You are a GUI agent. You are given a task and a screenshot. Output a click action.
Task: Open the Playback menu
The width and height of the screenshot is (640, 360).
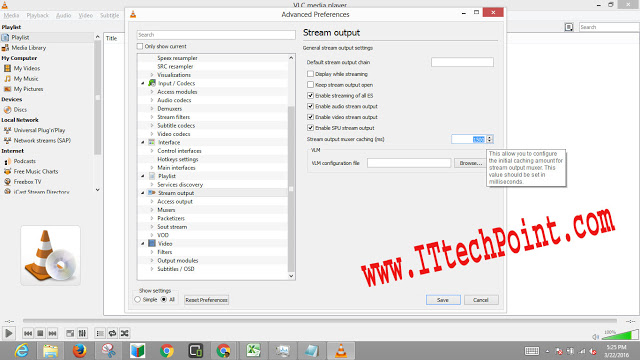pyautogui.click(x=38, y=16)
